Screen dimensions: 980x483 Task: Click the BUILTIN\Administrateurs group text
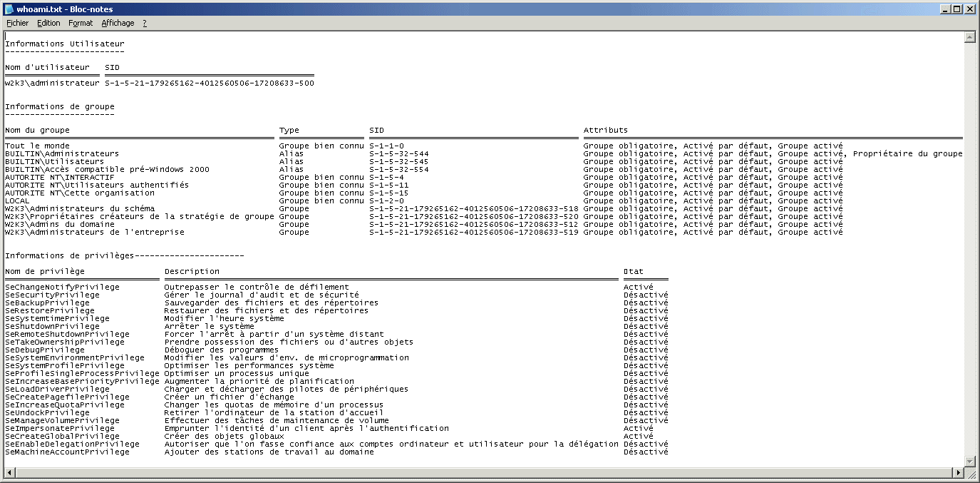[62, 154]
